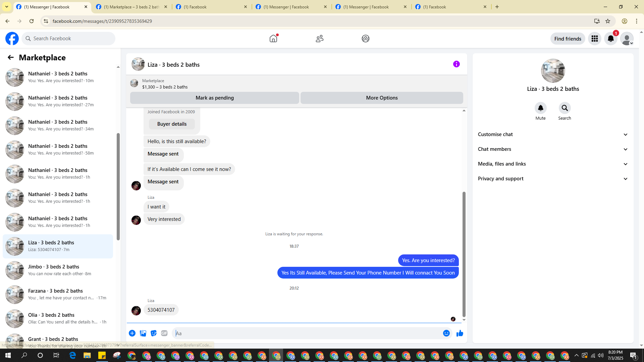Click the GIF chooser icon
The image size is (644, 362).
tap(164, 333)
